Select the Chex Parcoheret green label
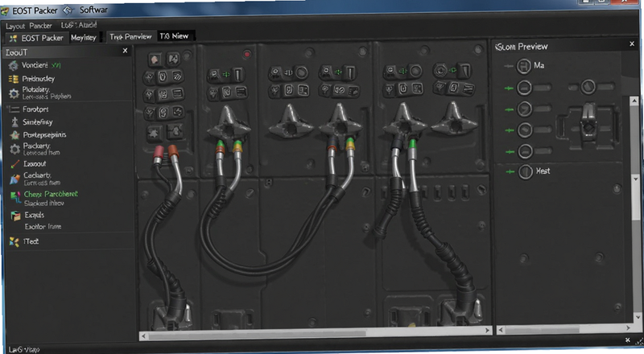Screen dimensions: 644x354 [51, 194]
